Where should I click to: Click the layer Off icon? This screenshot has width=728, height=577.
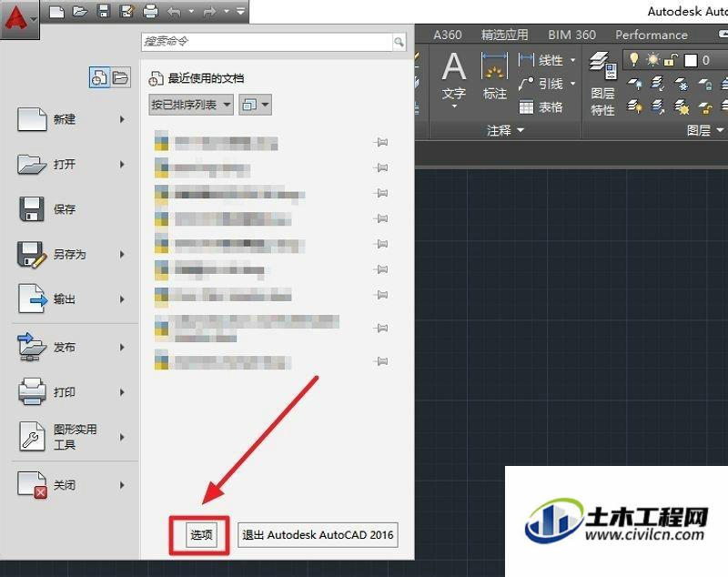pyautogui.click(x=635, y=84)
